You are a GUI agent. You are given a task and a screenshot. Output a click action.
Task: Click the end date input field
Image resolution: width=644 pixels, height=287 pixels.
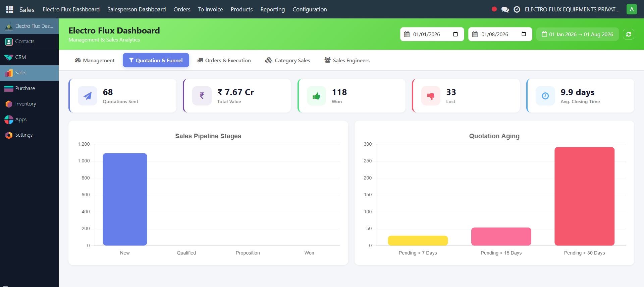[x=500, y=34]
